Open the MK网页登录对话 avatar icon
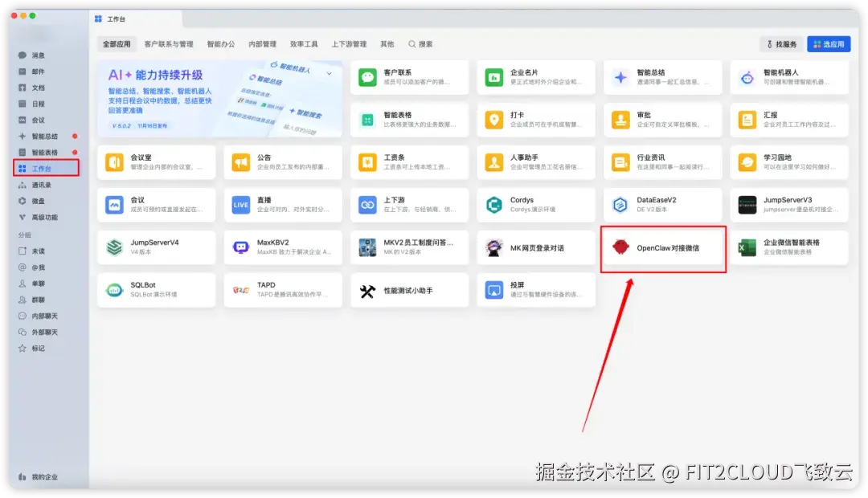Viewport: 868px width, 498px height. click(x=493, y=247)
